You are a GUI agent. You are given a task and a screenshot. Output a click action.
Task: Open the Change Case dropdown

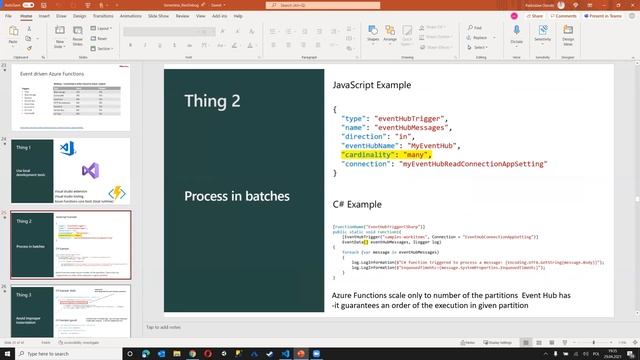[x=221, y=45]
